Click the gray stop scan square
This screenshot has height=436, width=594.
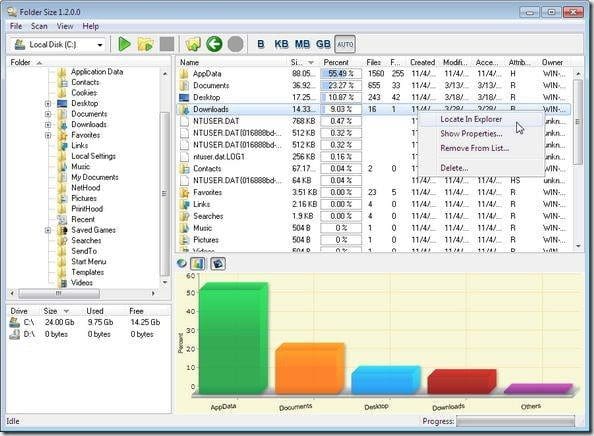[x=167, y=44]
